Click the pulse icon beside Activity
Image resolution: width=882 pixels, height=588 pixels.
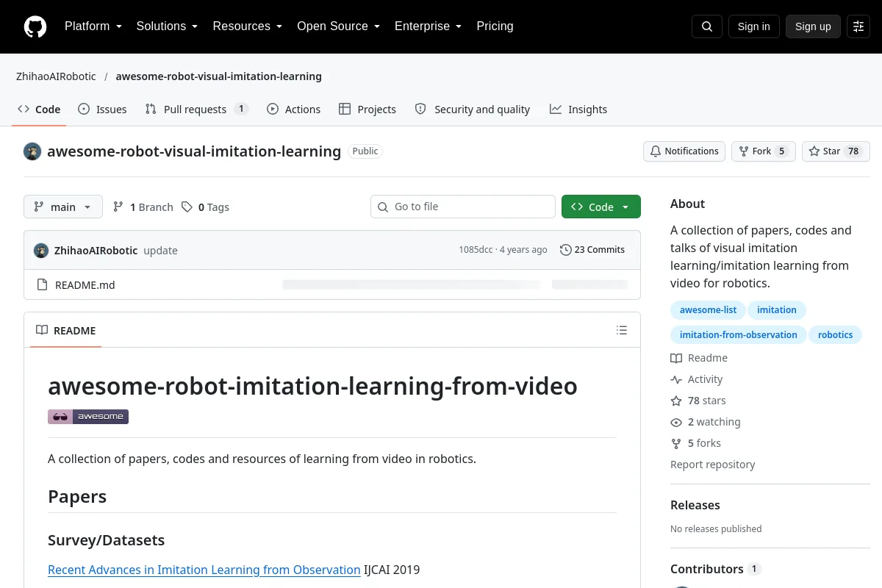(x=676, y=380)
